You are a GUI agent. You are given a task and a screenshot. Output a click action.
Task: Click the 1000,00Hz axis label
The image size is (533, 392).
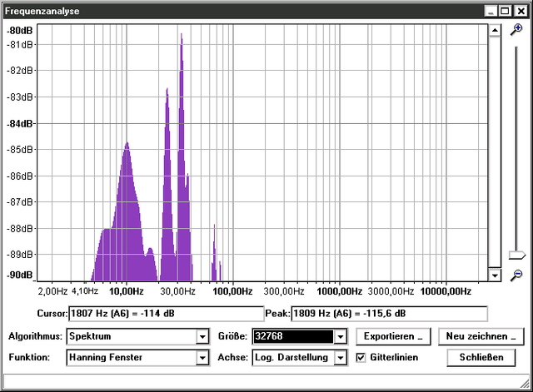point(339,291)
